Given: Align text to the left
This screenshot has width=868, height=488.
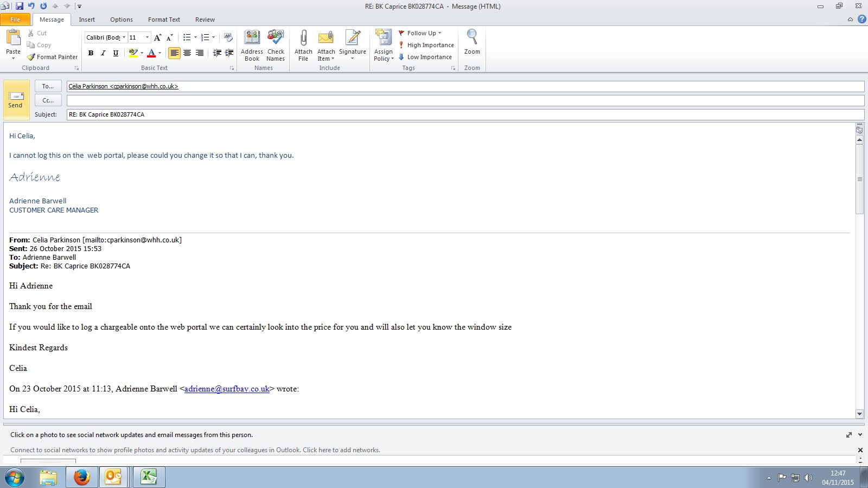Looking at the screenshot, I should click(x=174, y=53).
